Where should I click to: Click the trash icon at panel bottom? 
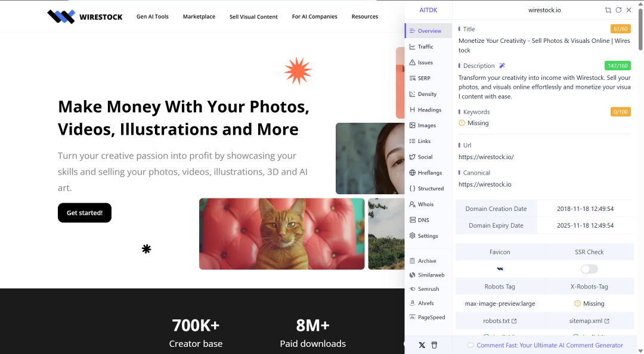pos(434,345)
